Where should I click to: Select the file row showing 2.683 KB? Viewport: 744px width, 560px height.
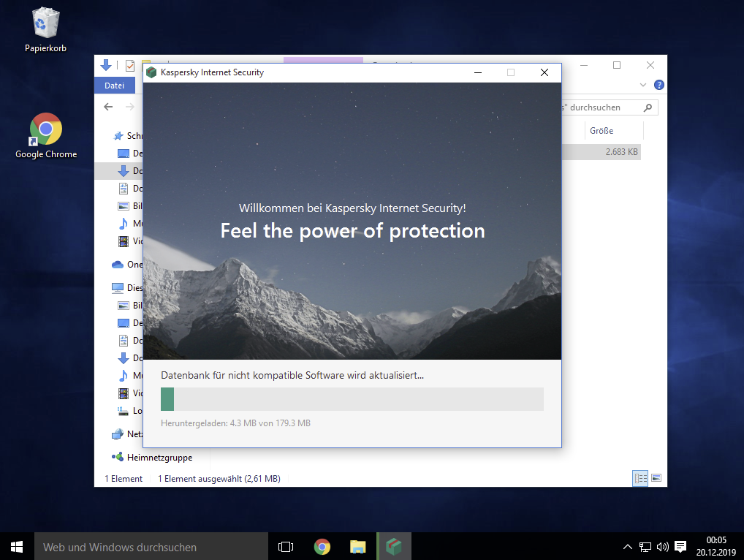601,152
